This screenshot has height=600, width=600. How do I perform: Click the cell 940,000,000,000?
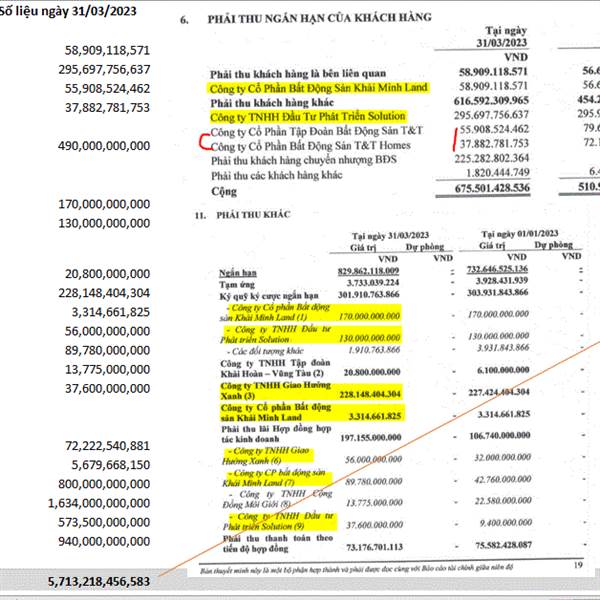tap(104, 541)
